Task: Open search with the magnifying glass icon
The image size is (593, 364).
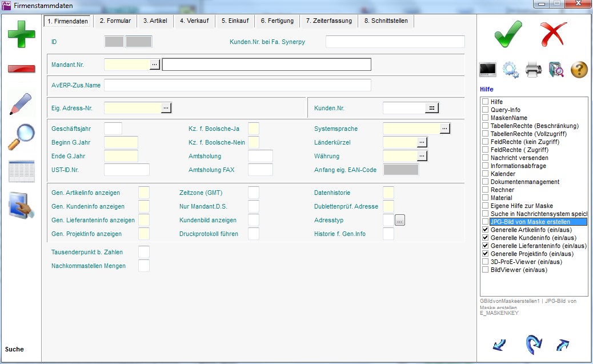Action: point(21,137)
